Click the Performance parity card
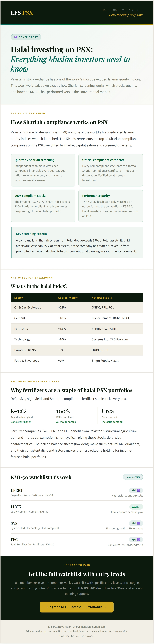154x644 pixels. click(x=111, y=206)
